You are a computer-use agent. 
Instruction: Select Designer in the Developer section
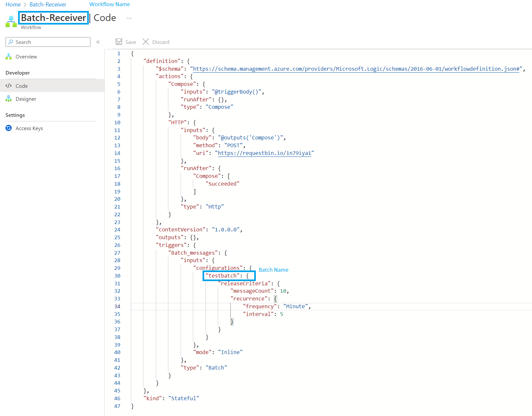pos(26,99)
